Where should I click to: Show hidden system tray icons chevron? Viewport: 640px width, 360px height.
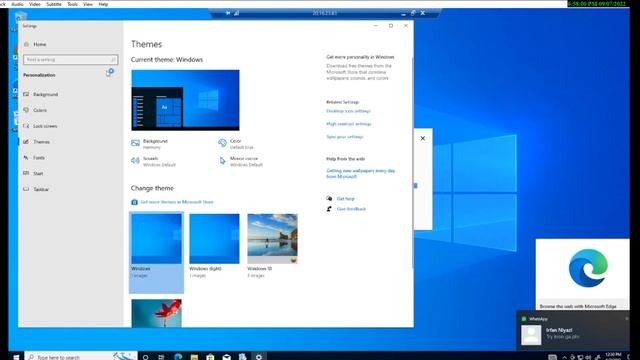point(564,357)
